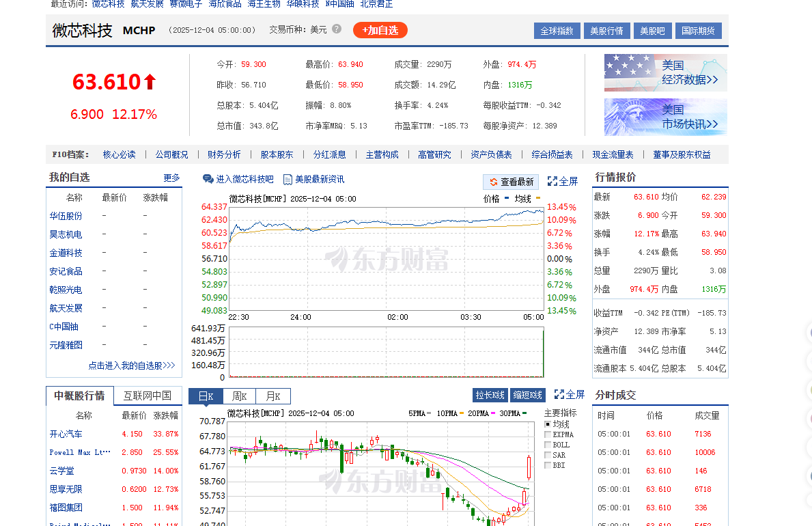
Task: Click the 20PMA legend color marker
Action: click(494, 413)
